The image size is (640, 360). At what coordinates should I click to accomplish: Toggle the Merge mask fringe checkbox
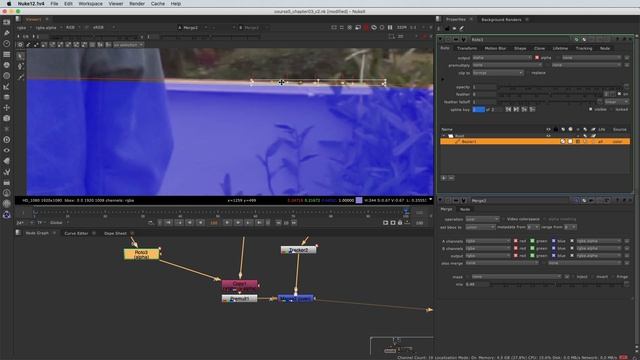(613, 277)
